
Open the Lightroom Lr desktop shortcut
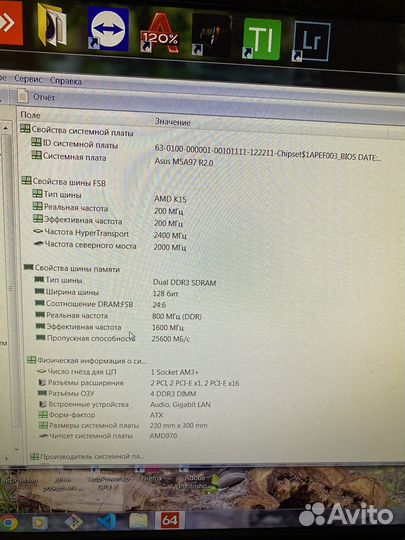click(312, 42)
